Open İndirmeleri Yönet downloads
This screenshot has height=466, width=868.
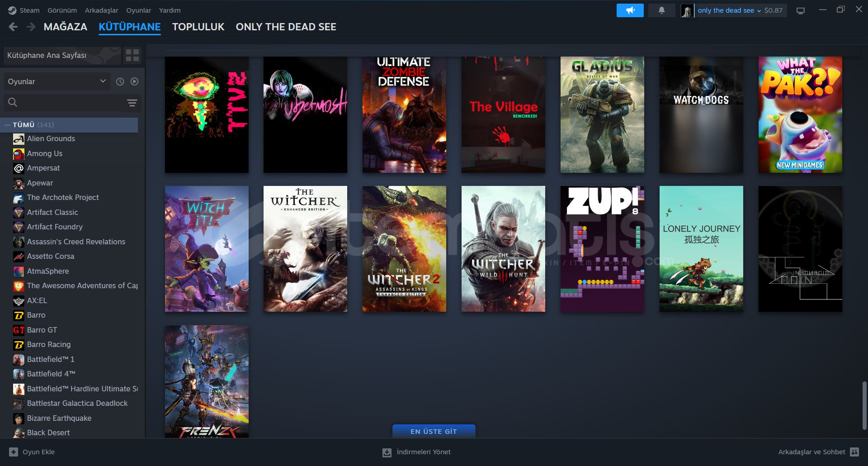point(416,452)
